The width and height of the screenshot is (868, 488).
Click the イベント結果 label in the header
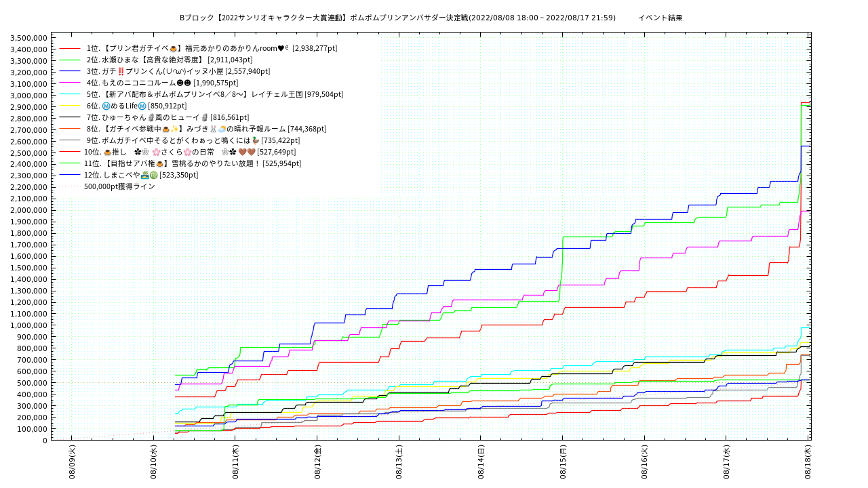click(x=660, y=18)
